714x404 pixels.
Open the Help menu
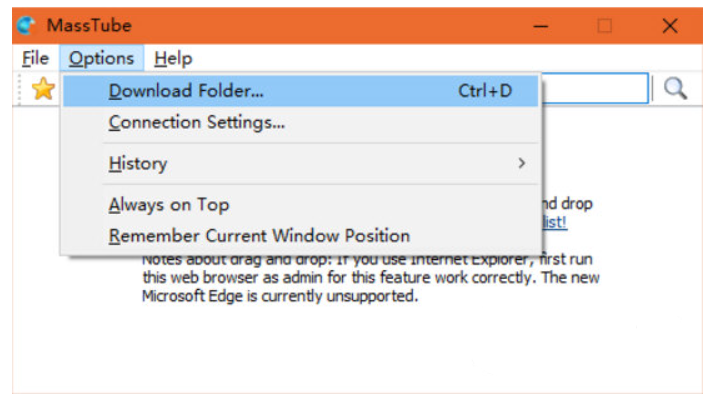click(173, 59)
